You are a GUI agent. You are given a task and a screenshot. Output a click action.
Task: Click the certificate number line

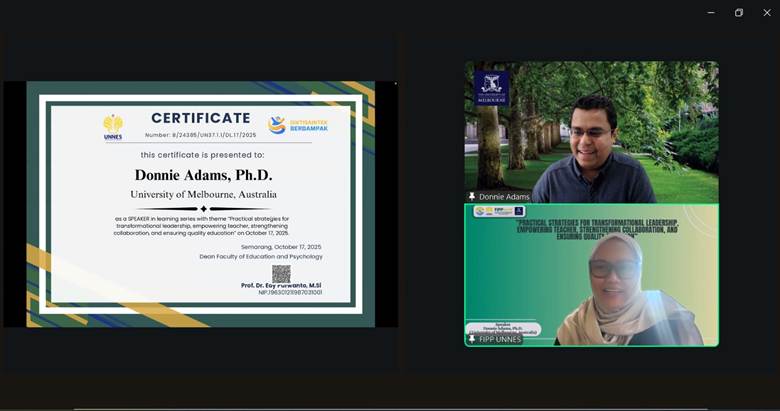[201, 134]
